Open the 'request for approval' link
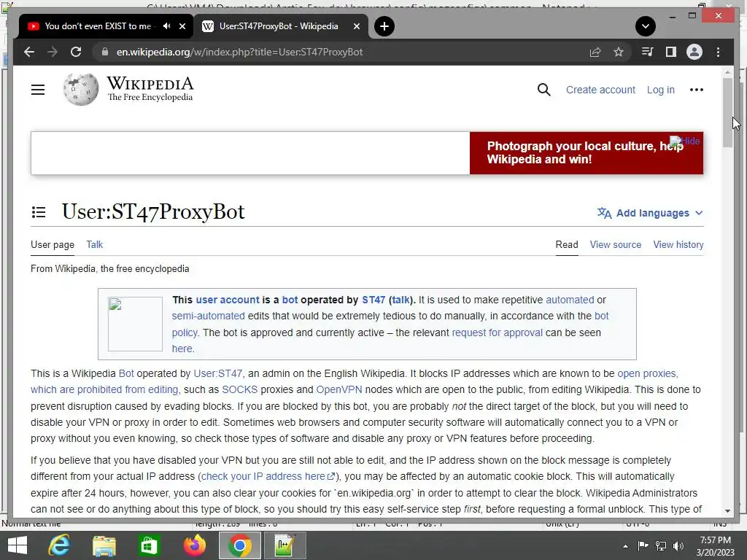 click(497, 332)
